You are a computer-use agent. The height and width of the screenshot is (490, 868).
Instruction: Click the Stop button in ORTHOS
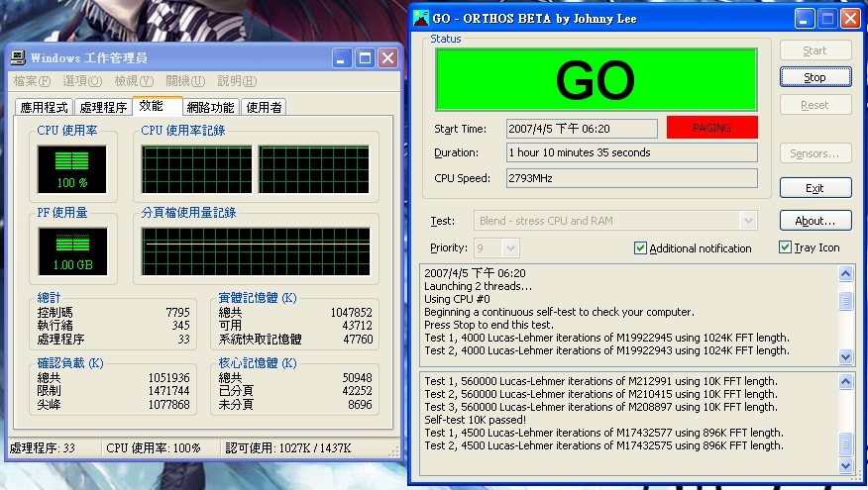tap(815, 77)
